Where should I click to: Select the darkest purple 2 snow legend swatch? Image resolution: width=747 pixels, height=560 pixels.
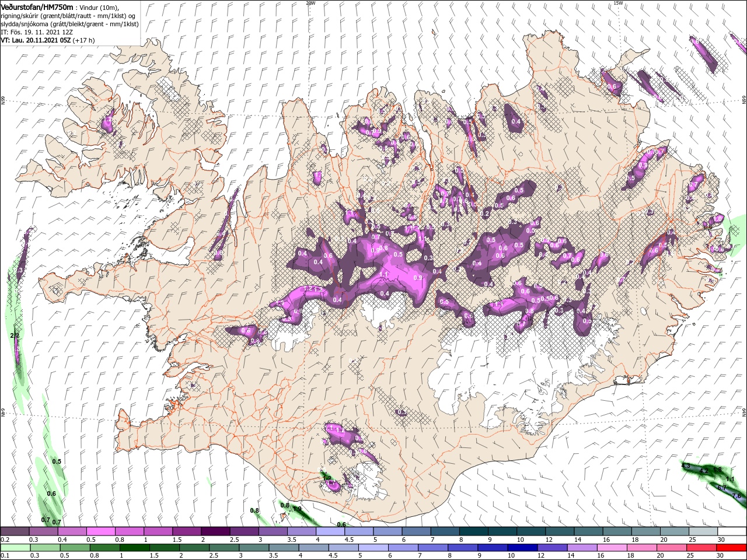point(215,531)
